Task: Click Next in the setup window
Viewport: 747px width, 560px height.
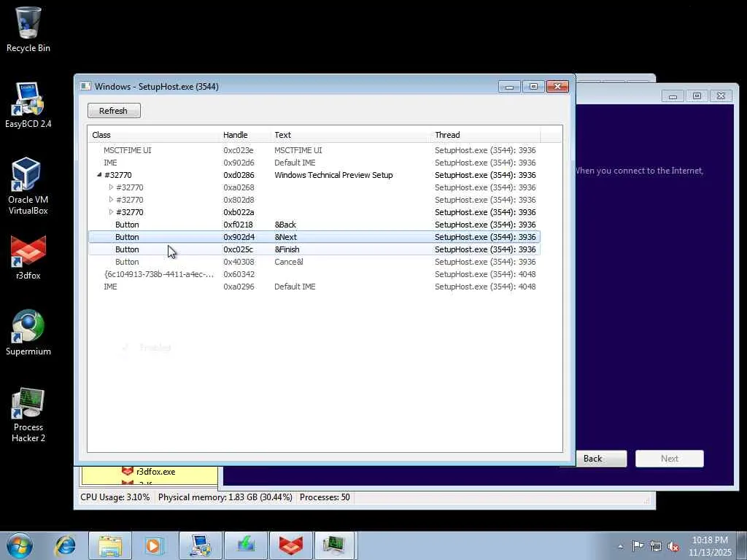Action: 670,459
